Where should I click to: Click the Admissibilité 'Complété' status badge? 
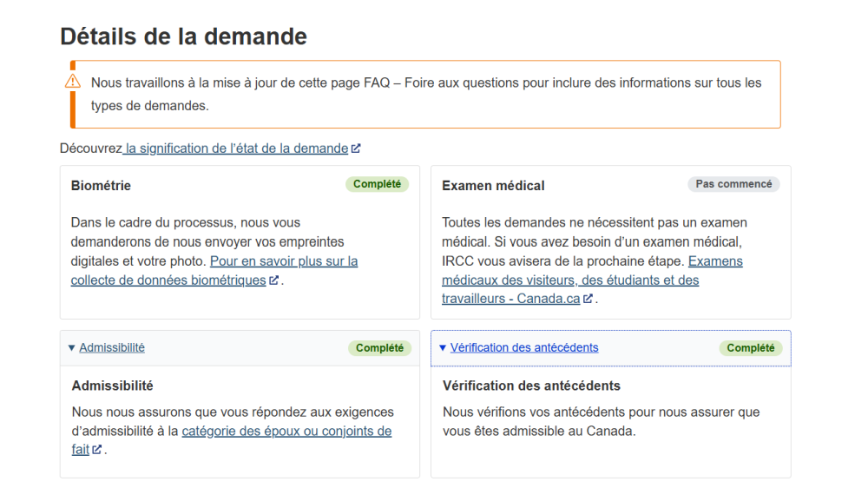pos(379,348)
